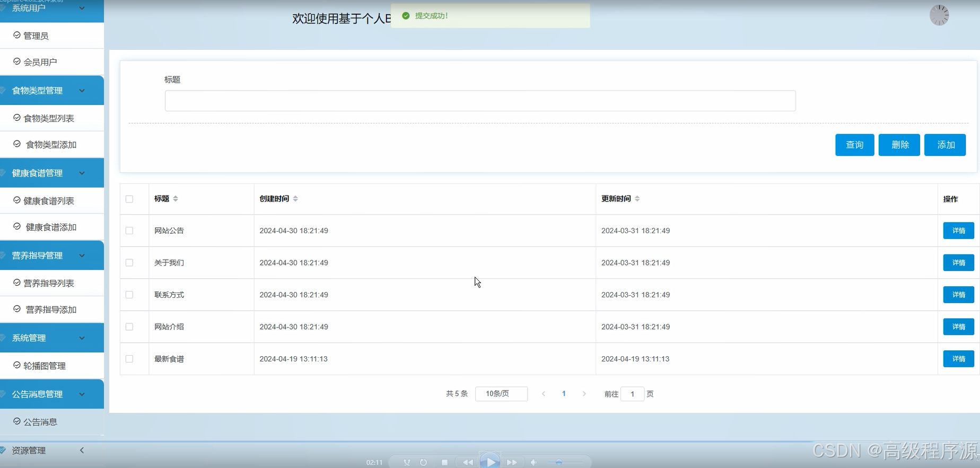Click the check-circle icon beside 健康食谱列表
This screenshot has width=980, height=468.
tap(17, 200)
